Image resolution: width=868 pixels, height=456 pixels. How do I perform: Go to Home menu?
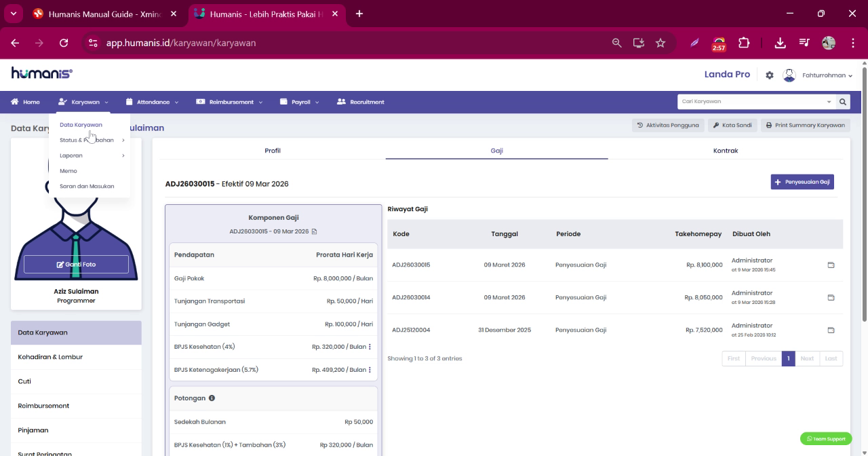coord(26,102)
